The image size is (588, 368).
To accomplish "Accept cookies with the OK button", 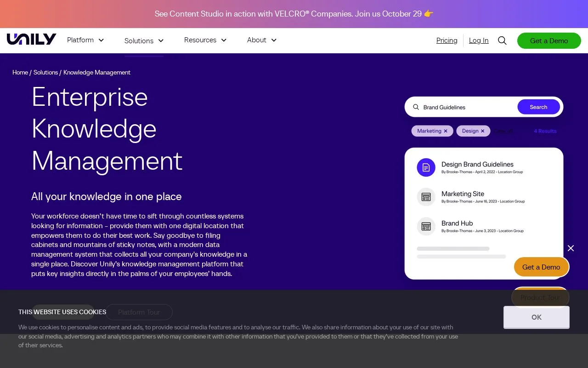I will click(x=537, y=317).
